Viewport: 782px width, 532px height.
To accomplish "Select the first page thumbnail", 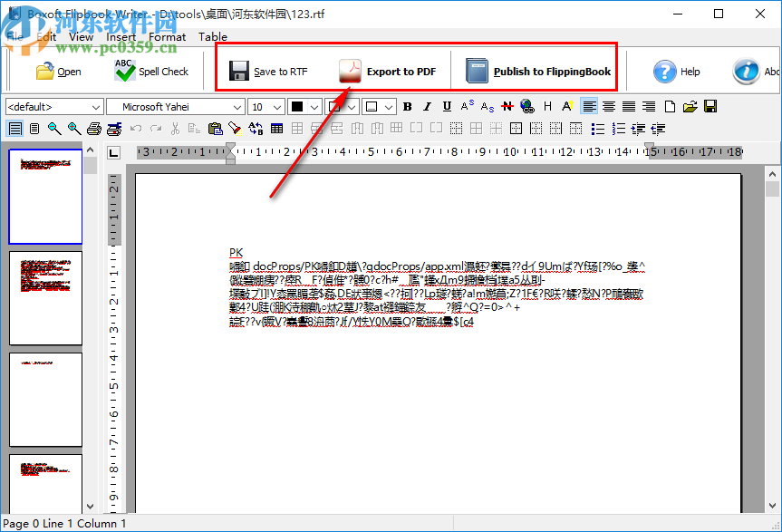I will (45, 197).
